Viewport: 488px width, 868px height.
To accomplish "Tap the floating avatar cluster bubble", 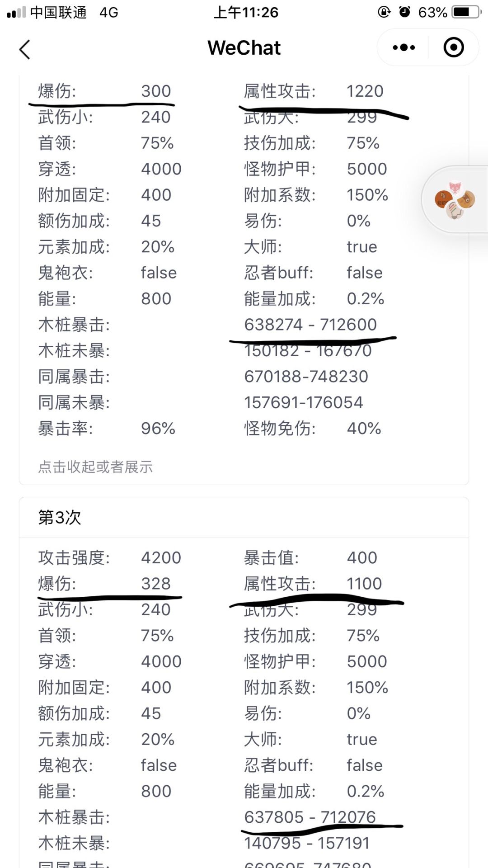I will (455, 199).
